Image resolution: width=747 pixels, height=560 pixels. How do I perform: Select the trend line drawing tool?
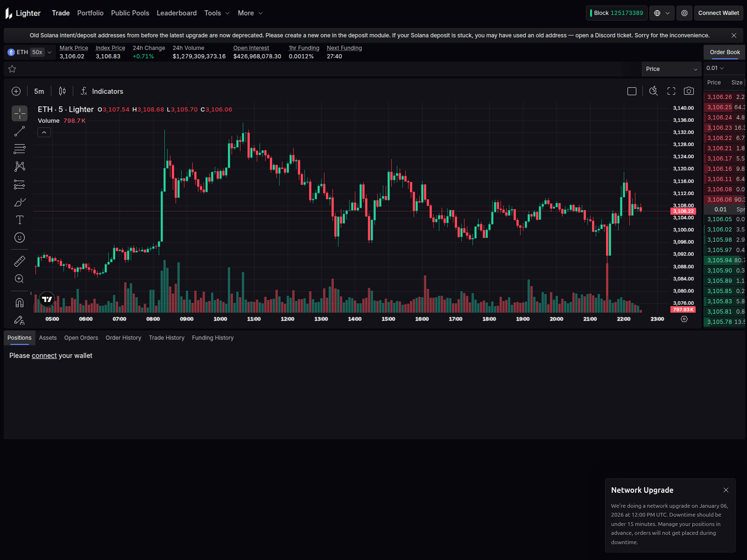tap(20, 132)
